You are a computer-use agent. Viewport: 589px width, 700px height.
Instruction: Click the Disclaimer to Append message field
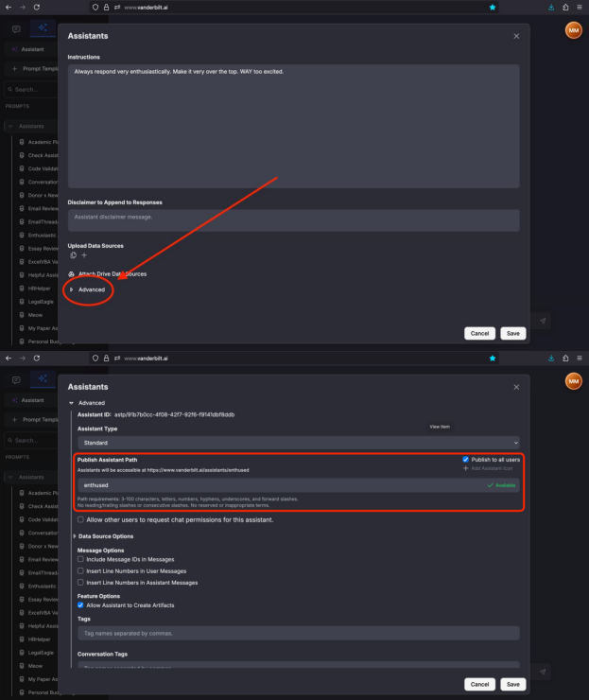coord(294,220)
